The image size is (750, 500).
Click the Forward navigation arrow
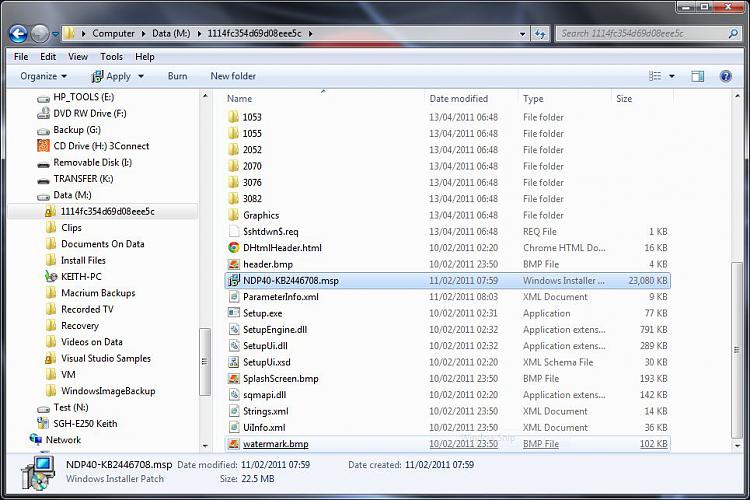pyautogui.click(x=40, y=33)
